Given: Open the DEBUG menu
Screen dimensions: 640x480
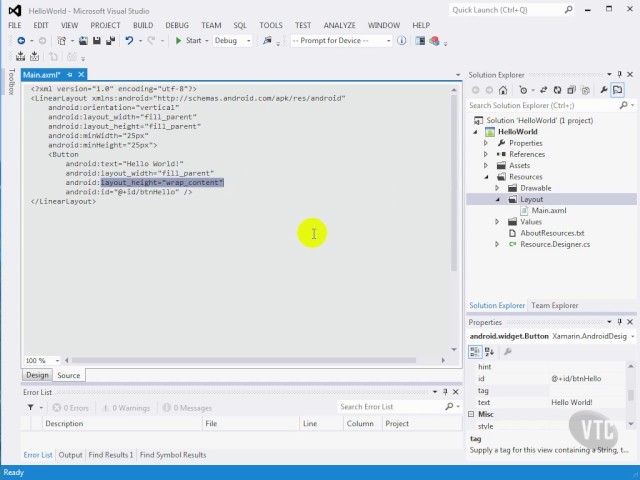Looking at the screenshot, I should [x=177, y=25].
